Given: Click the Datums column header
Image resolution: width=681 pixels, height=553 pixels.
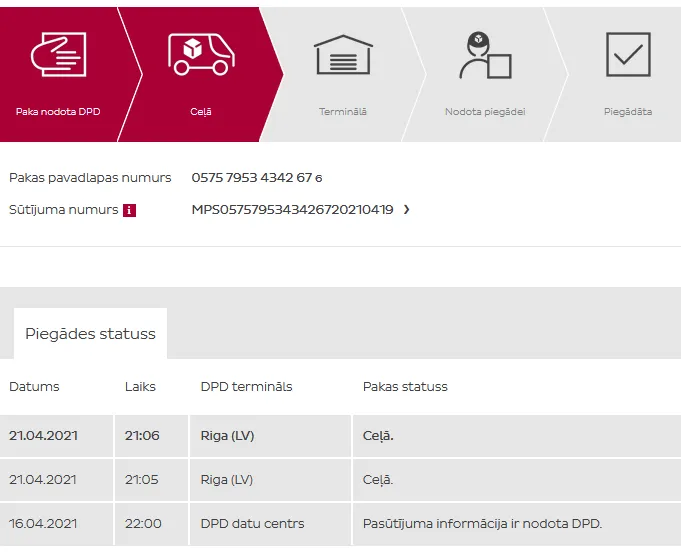Looking at the screenshot, I should click(34, 387).
